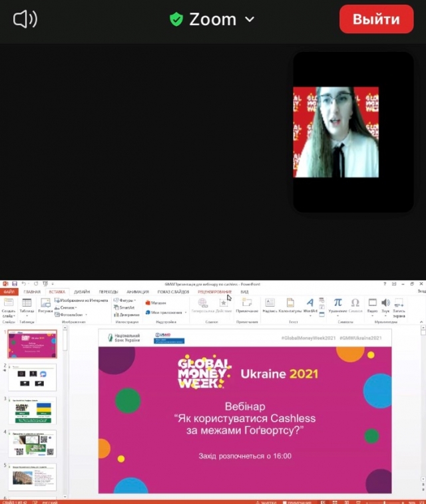Switch to slide sorter view icon

point(335,502)
